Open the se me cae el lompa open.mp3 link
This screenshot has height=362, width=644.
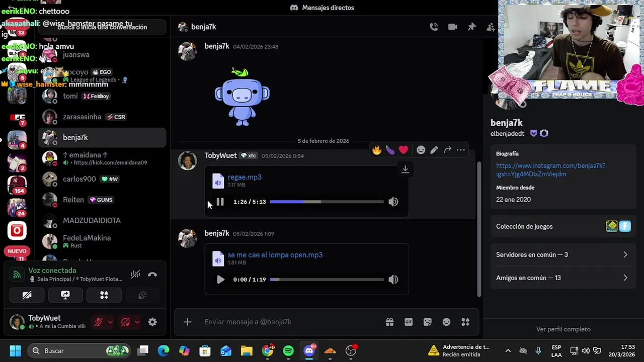coord(275,255)
